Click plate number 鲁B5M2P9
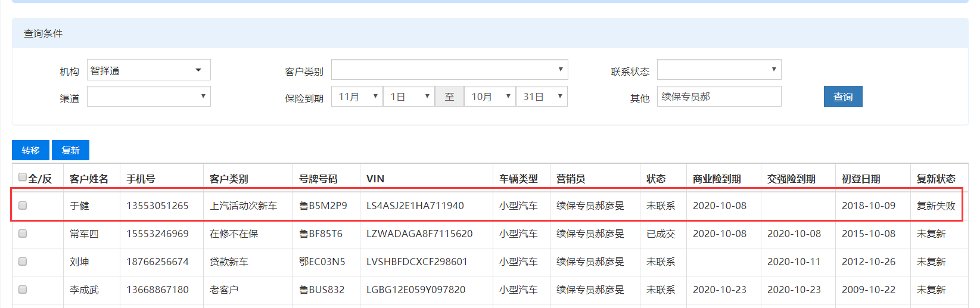The image size is (980, 308). pos(323,206)
